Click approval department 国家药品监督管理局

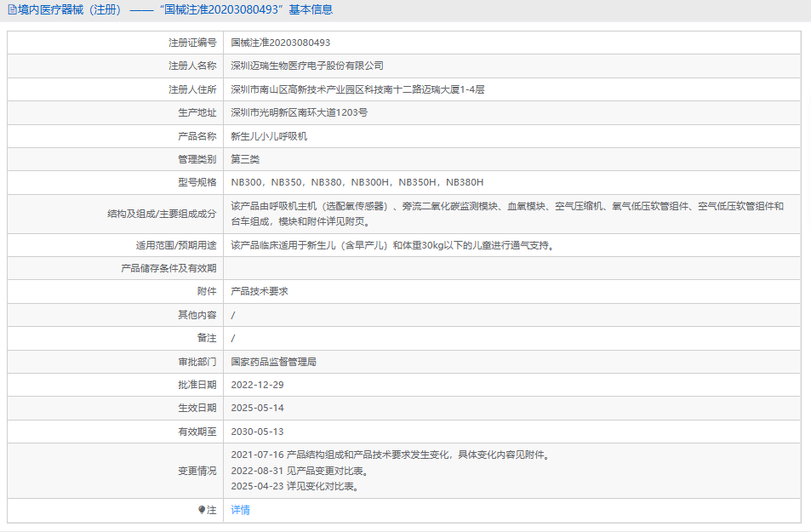(274, 362)
